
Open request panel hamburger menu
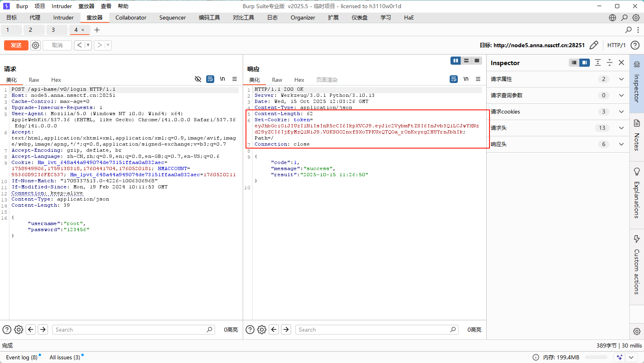235,79
